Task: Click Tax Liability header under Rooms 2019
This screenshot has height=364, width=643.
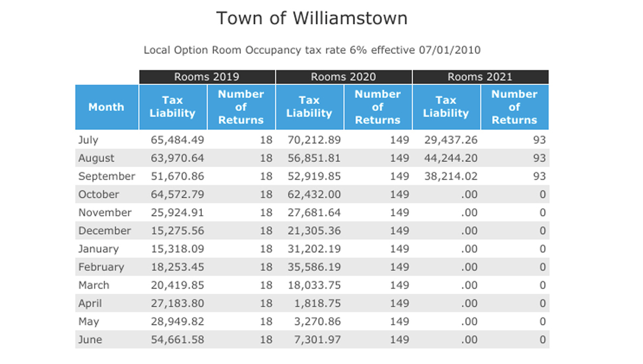Action: (172, 107)
